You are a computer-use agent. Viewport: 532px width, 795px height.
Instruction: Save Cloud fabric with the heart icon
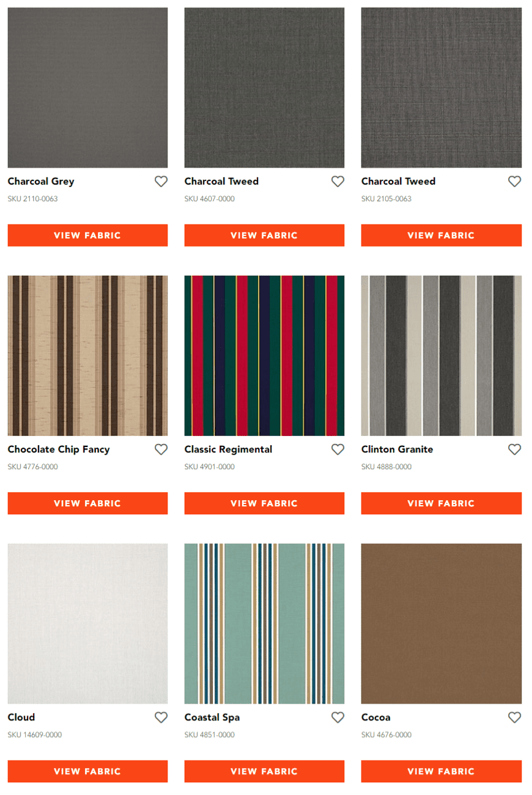161,717
